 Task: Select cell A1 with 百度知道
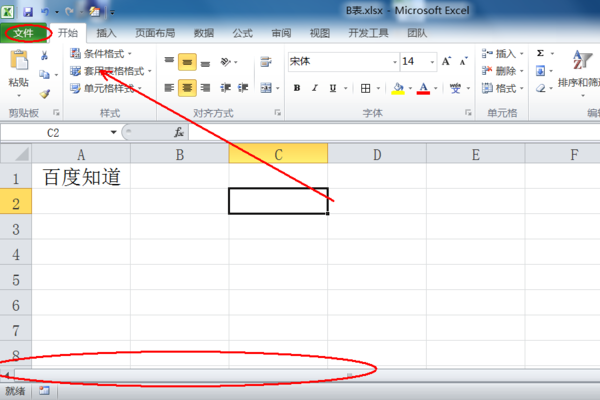[x=81, y=176]
